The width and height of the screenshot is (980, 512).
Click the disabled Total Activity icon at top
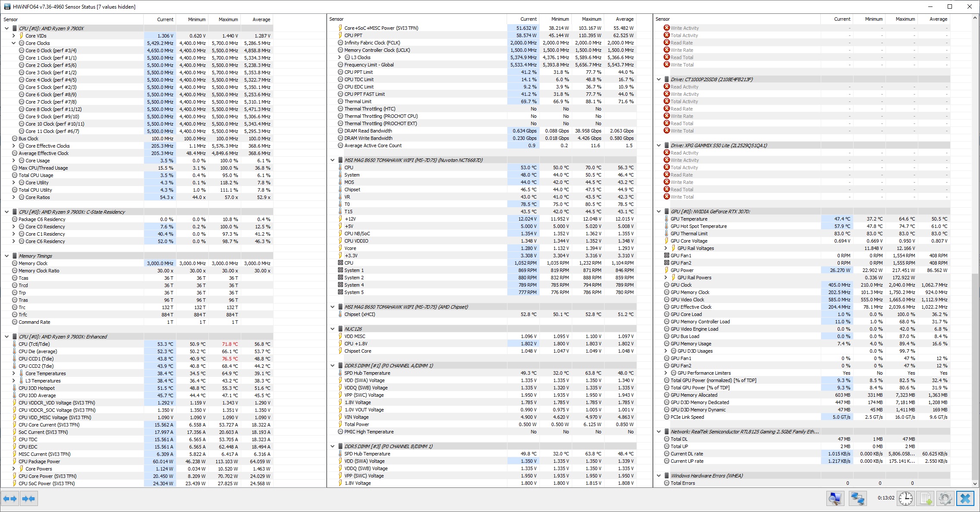pyautogui.click(x=667, y=35)
